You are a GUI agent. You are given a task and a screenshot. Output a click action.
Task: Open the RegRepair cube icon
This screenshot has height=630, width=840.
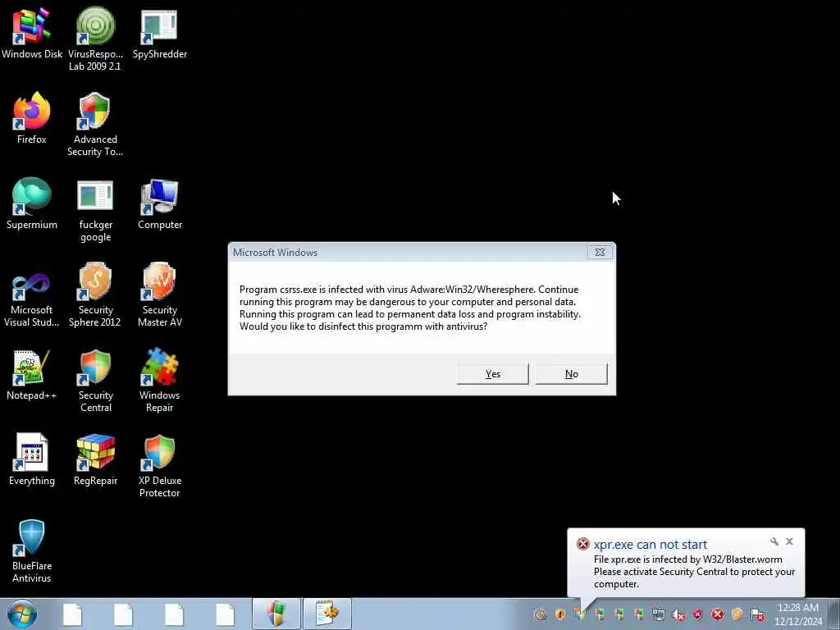click(95, 459)
